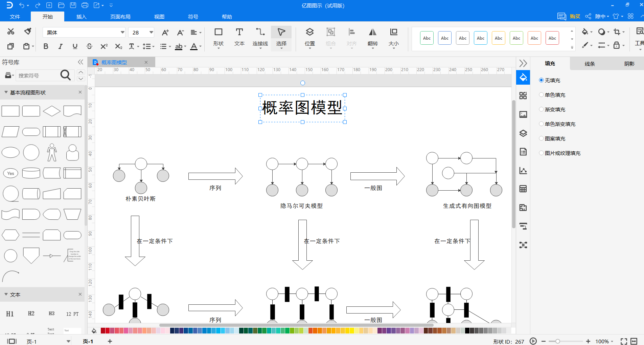Pick the black swatch in color palette
644x345 pixels.
pyautogui.click(x=467, y=330)
